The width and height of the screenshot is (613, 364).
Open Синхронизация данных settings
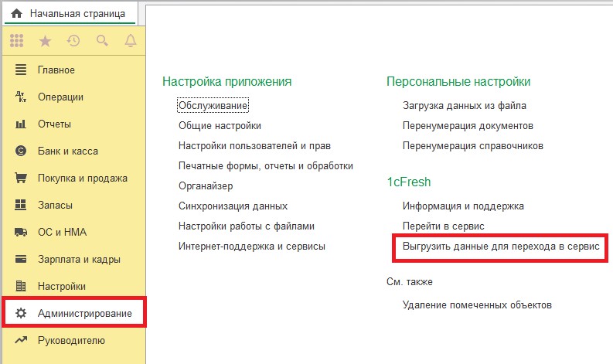coord(233,206)
